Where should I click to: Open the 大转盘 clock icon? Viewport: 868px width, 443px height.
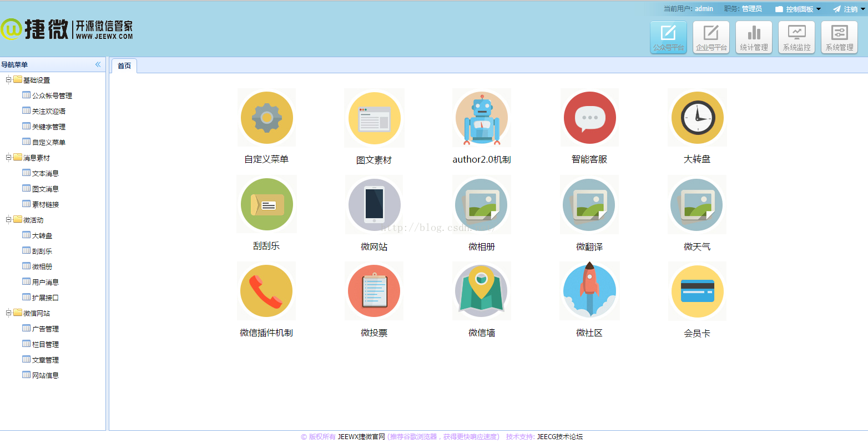tap(697, 118)
